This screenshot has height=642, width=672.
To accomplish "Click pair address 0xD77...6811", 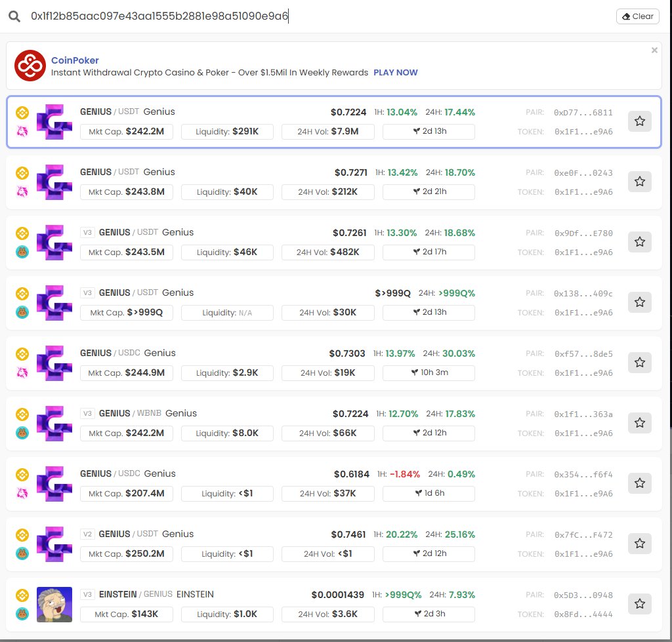I will click(583, 113).
